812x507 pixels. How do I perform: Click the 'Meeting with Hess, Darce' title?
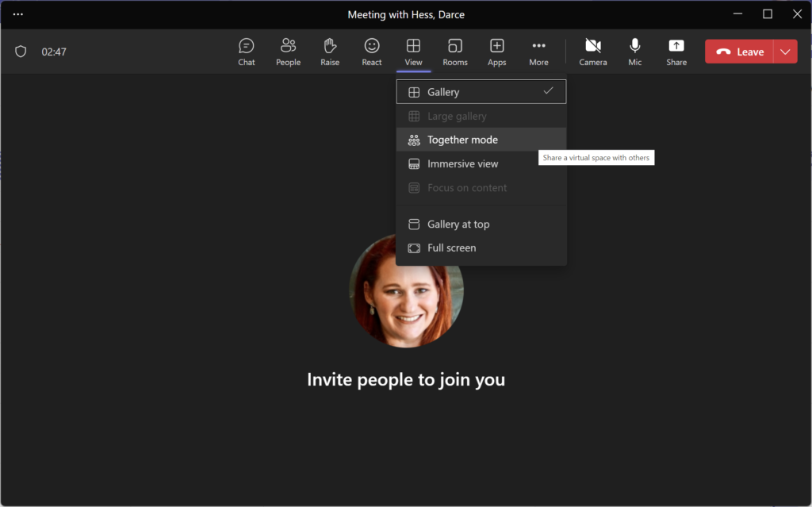(406, 14)
